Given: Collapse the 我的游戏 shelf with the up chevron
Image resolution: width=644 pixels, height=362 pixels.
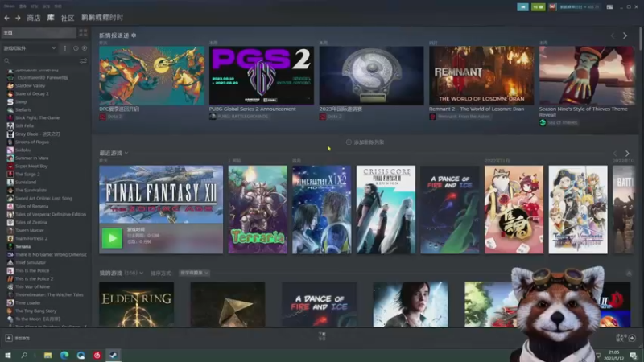Looking at the screenshot, I should pyautogui.click(x=629, y=273).
